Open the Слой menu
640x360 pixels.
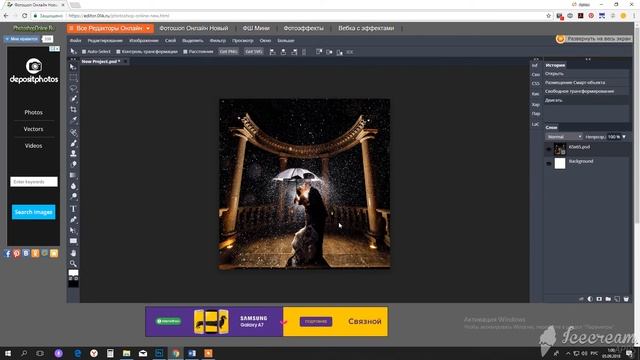(171, 40)
